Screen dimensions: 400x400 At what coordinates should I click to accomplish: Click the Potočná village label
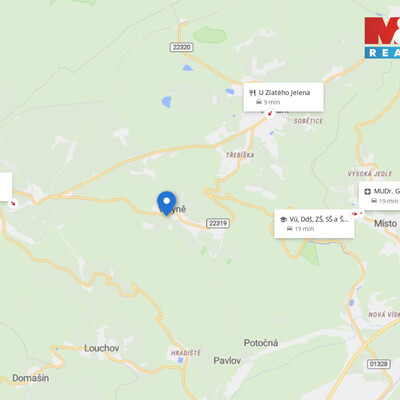pos(261,343)
